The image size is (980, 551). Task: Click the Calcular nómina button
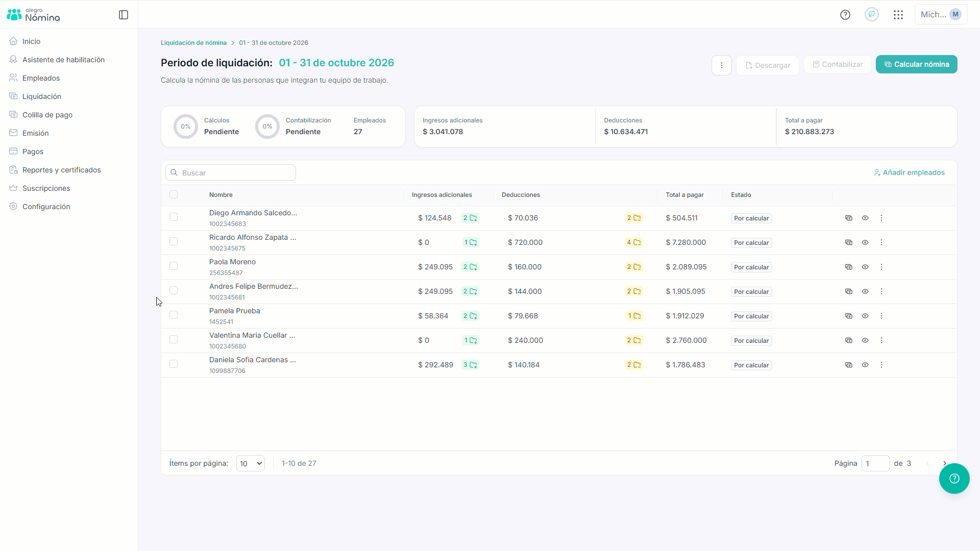click(x=917, y=64)
